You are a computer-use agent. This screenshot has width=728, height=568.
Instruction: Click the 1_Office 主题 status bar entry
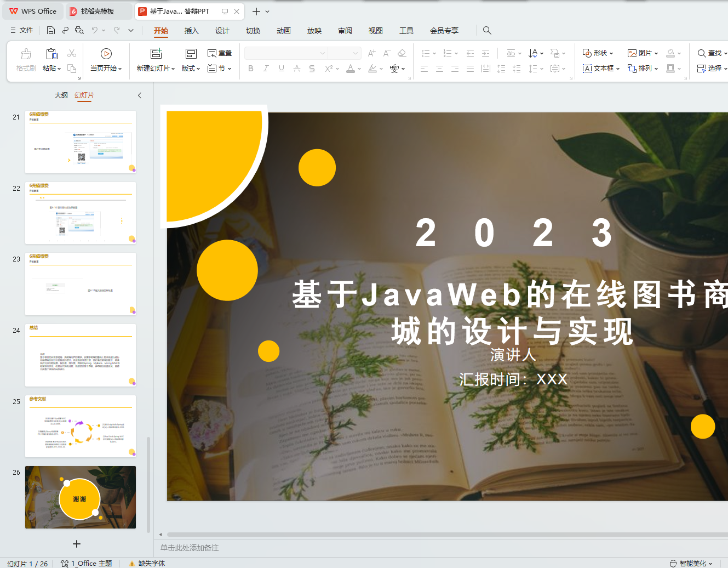(86, 563)
